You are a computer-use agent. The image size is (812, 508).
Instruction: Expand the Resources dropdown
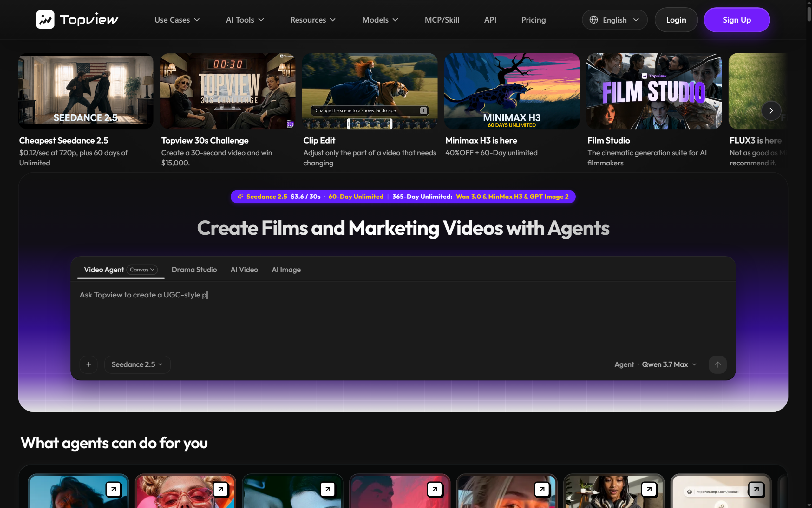313,20
